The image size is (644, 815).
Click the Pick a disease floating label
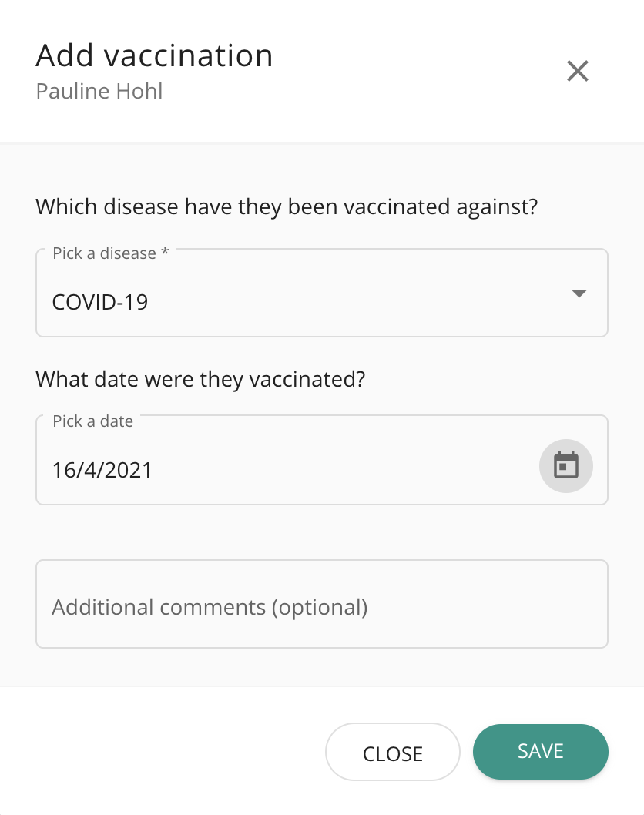pyautogui.click(x=104, y=253)
